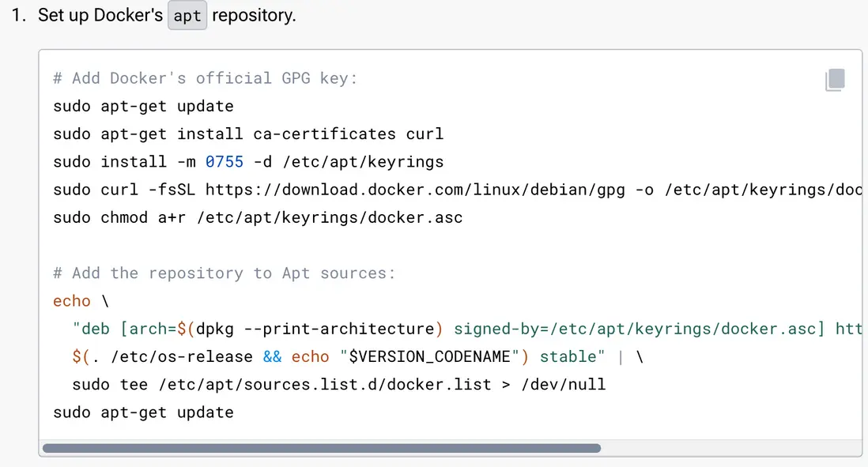
Task: Click 'Add the repository to Apt sources' comment
Action: [x=224, y=273]
